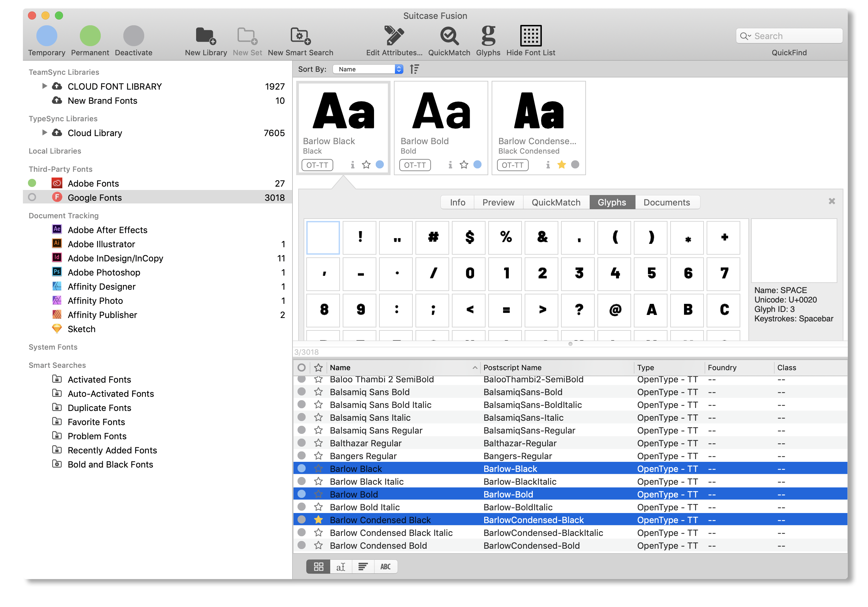Expand the CLOUD FONT LIBRARY tree item

coord(44,86)
